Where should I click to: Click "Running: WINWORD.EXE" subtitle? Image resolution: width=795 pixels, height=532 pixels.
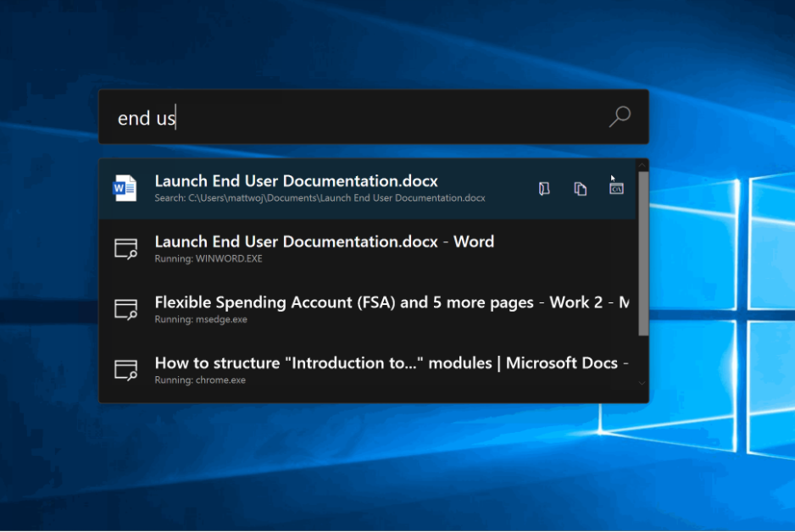click(x=208, y=258)
